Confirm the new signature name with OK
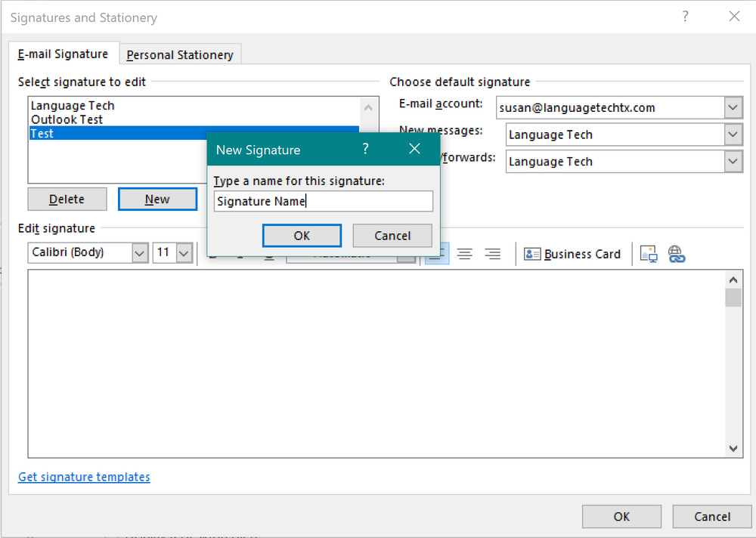 point(302,235)
